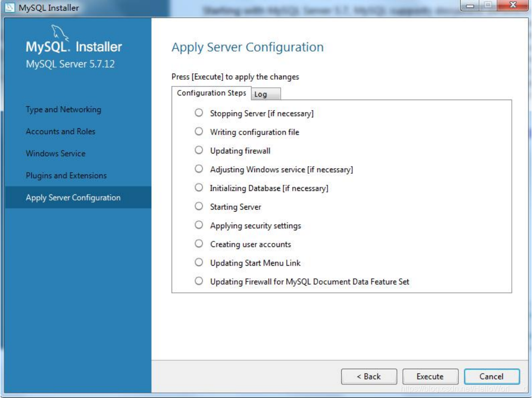
Task: Click the 'Writing configuration file' text
Action: 254,132
